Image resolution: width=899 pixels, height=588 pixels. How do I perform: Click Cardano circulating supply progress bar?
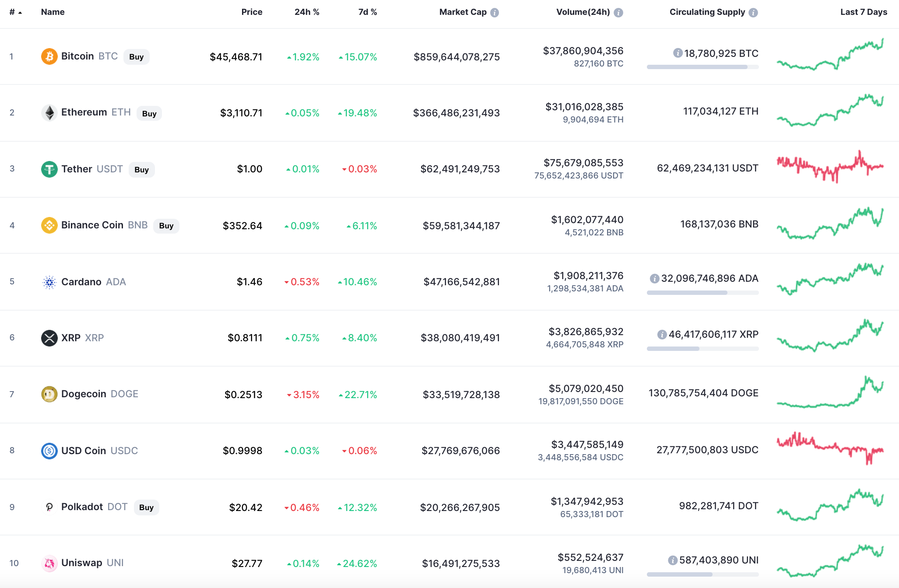point(702,293)
